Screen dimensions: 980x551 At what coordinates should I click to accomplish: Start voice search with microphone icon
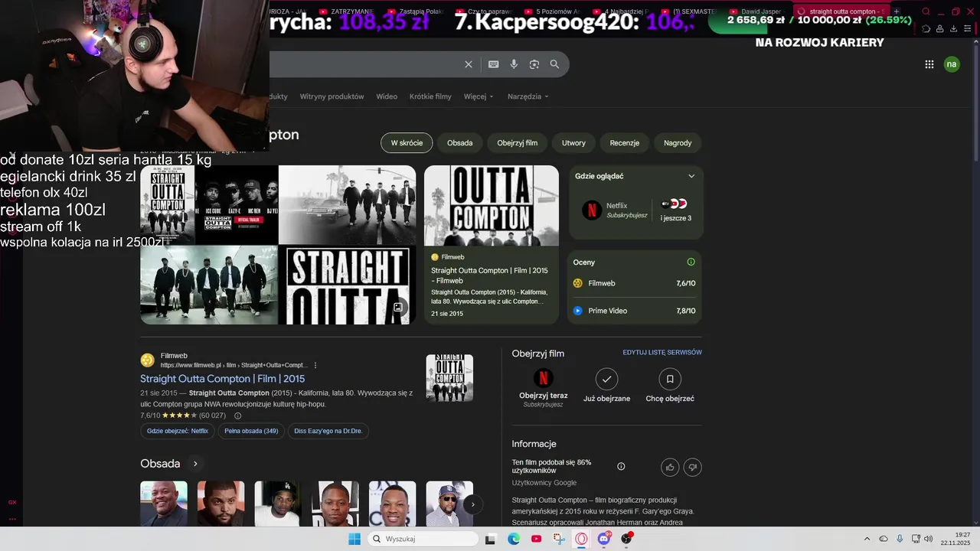(514, 64)
